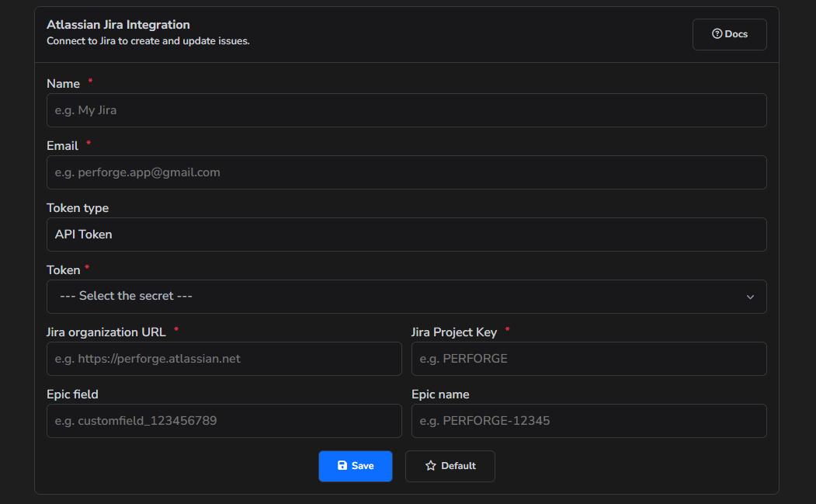Expand the secret selection list
This screenshot has width=816, height=504.
pyautogui.click(x=407, y=297)
